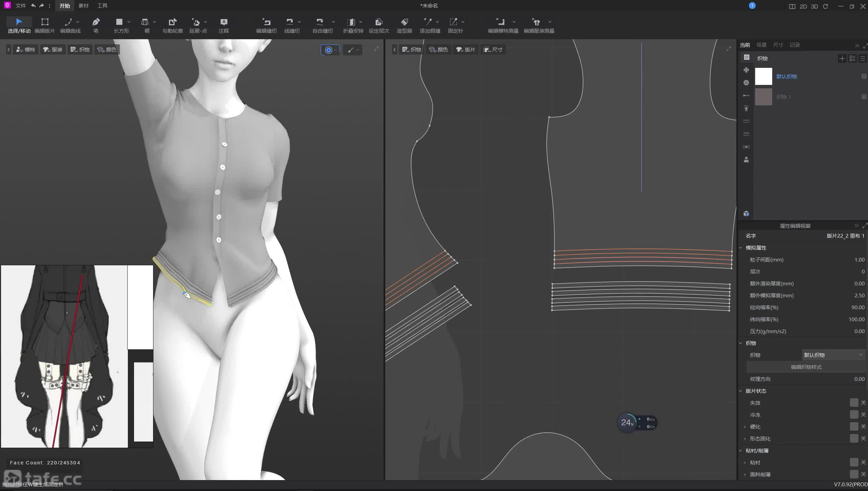This screenshot has height=491, width=868.
Task: Toggle the 失效 switch
Action: pyautogui.click(x=854, y=403)
